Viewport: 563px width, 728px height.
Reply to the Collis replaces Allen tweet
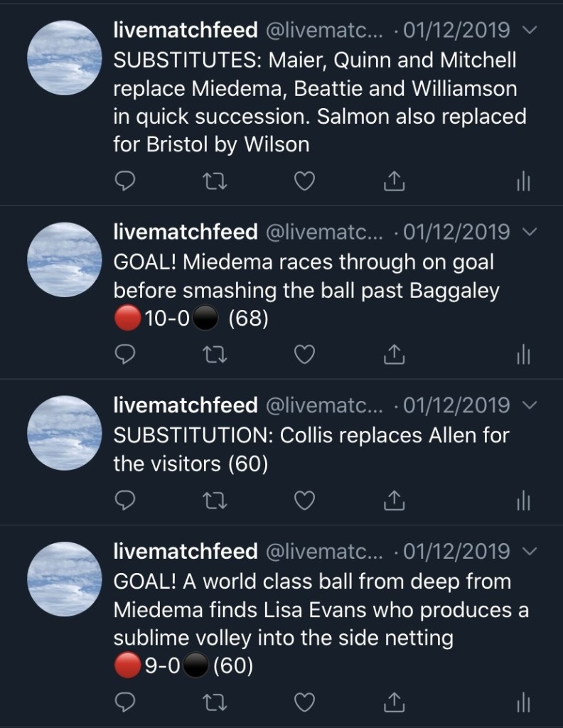[125, 500]
